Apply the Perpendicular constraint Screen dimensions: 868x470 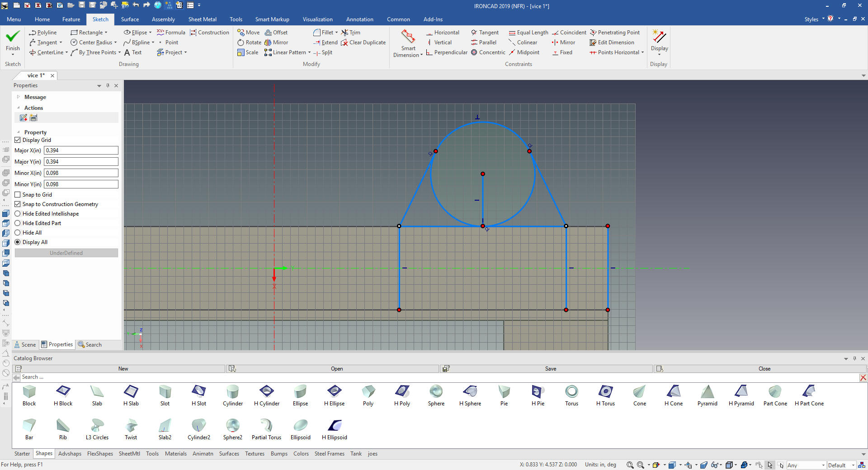[x=447, y=52]
